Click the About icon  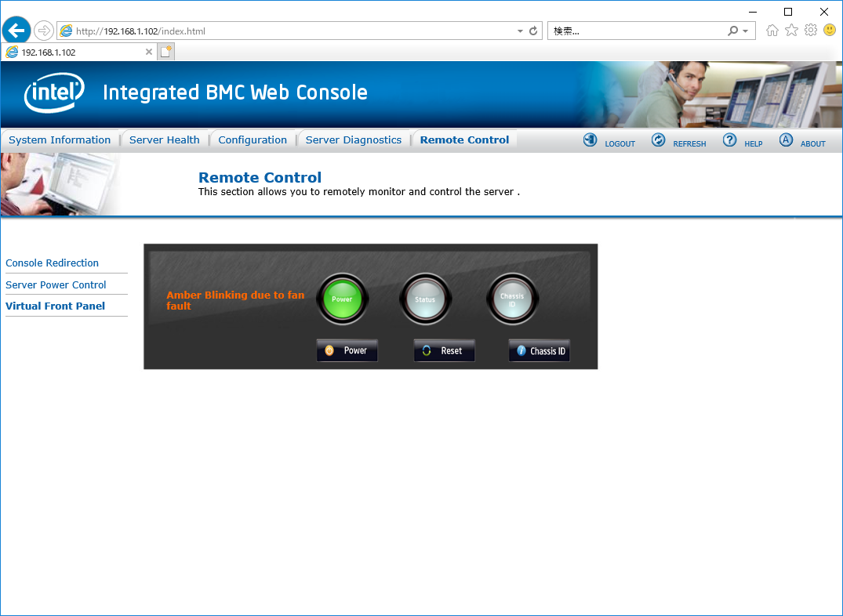[786, 140]
